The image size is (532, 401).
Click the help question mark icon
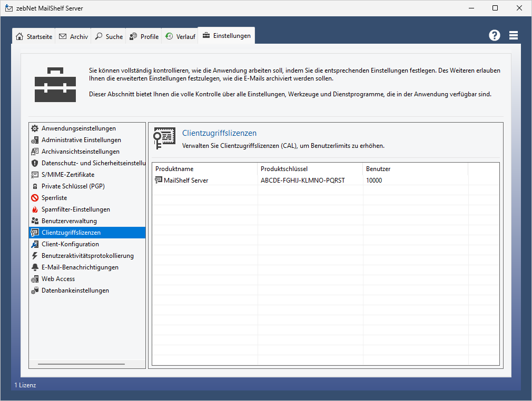click(x=494, y=35)
